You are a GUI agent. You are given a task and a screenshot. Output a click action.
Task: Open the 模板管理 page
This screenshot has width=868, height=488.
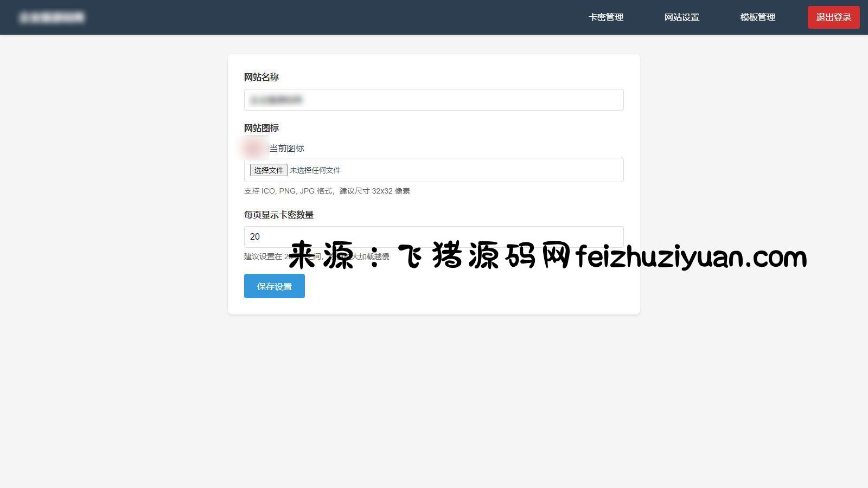tap(758, 17)
